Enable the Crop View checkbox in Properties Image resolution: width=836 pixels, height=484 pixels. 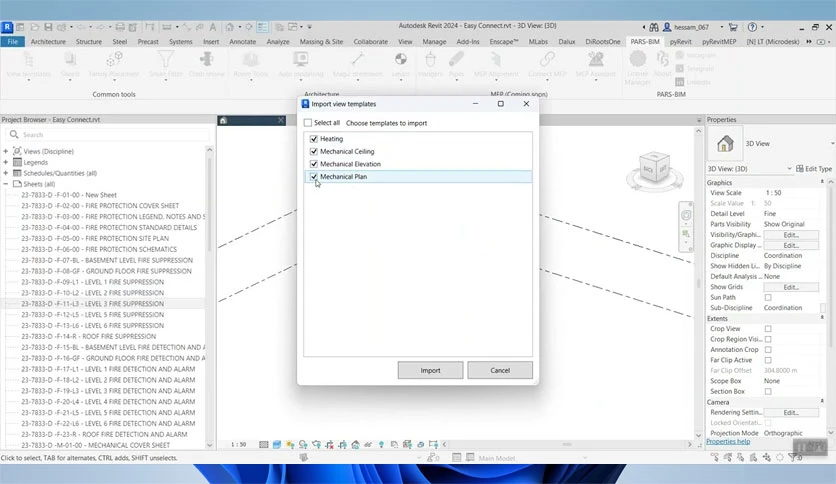(x=768, y=329)
